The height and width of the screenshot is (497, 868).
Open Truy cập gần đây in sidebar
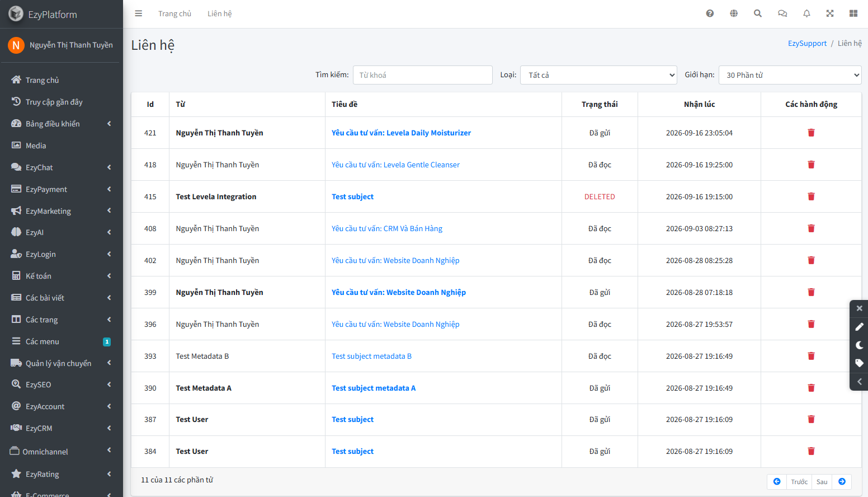62,102
